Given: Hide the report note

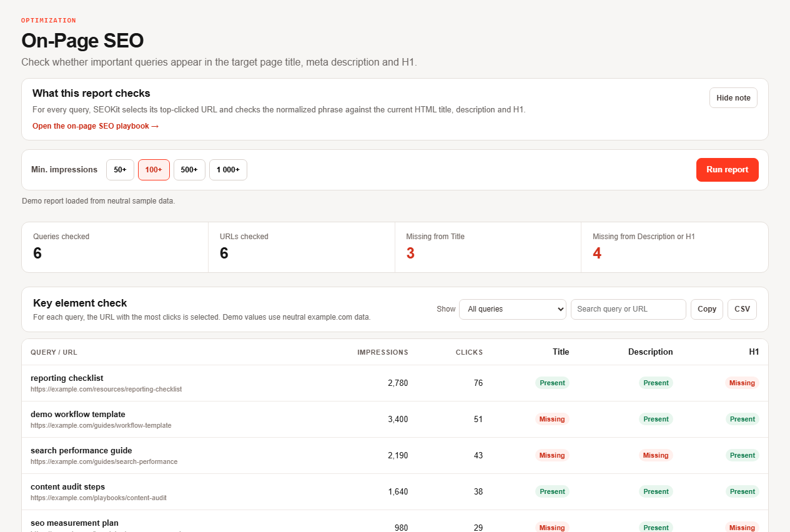Looking at the screenshot, I should (x=733, y=98).
